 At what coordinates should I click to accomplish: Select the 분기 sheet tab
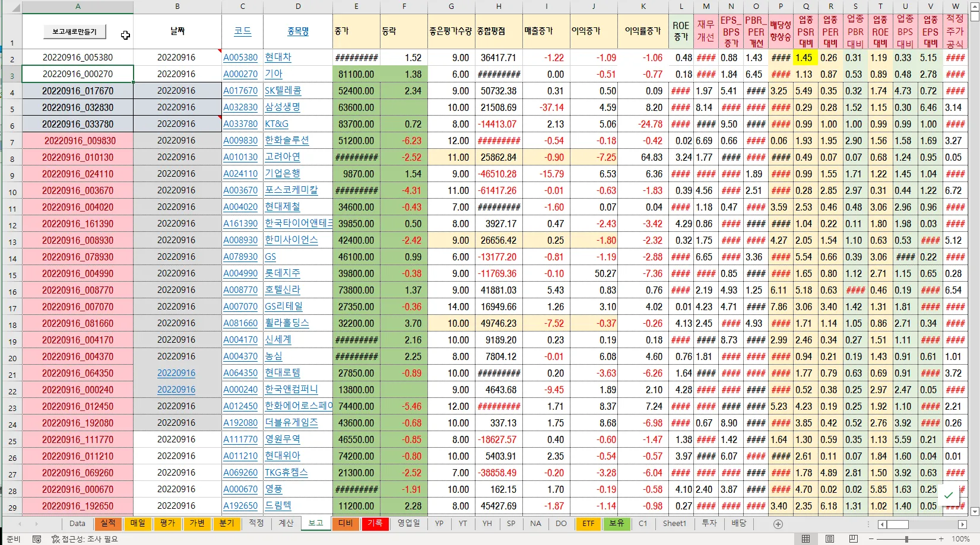coord(227,524)
